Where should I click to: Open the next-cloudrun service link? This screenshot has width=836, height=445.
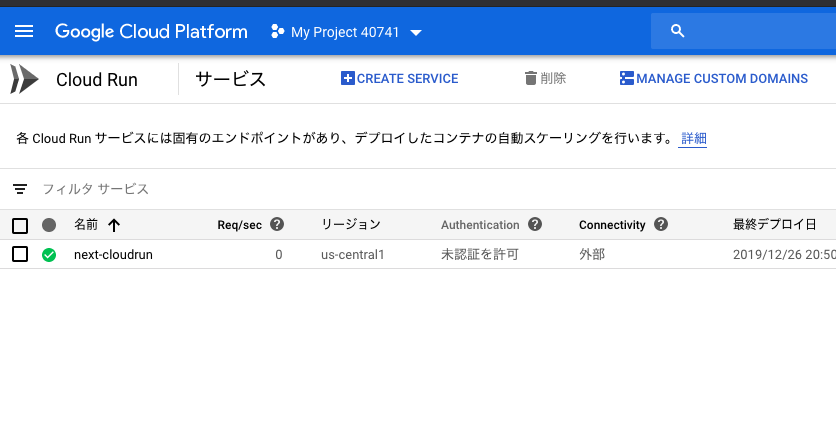pyautogui.click(x=113, y=255)
